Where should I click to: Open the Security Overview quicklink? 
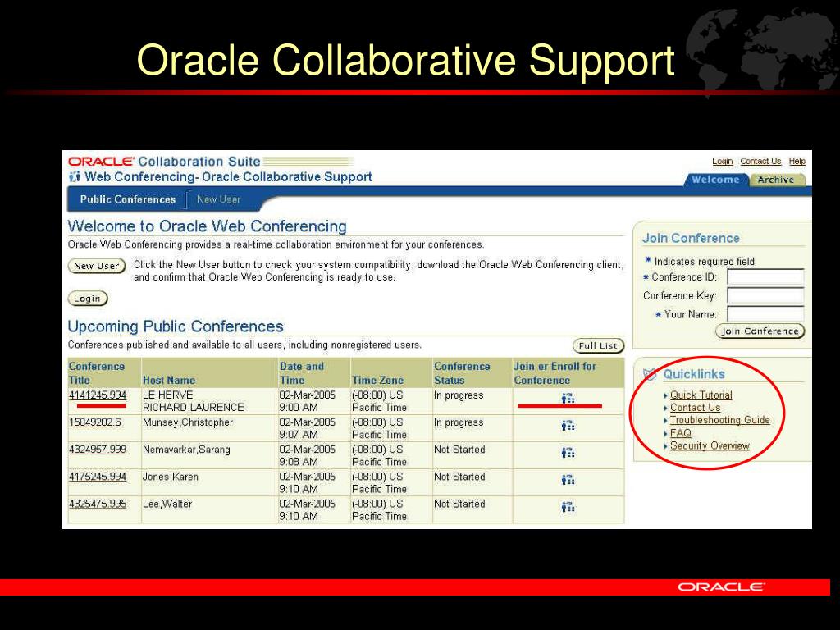tap(710, 445)
